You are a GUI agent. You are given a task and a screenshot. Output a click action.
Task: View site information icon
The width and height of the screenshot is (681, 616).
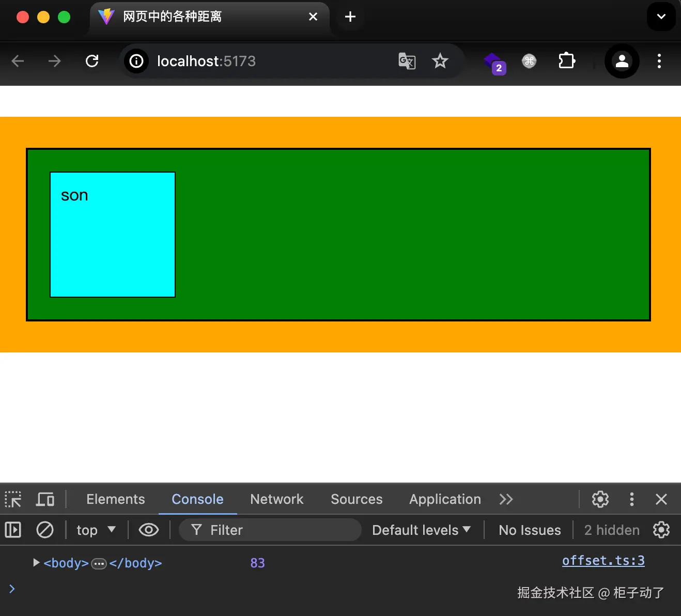136,61
